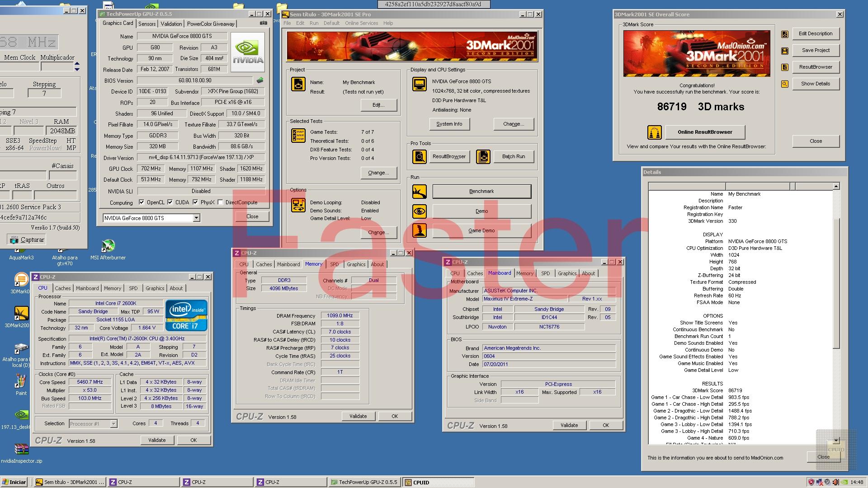Switch to the Sensors tab in GPU-Z

pyautogui.click(x=147, y=23)
